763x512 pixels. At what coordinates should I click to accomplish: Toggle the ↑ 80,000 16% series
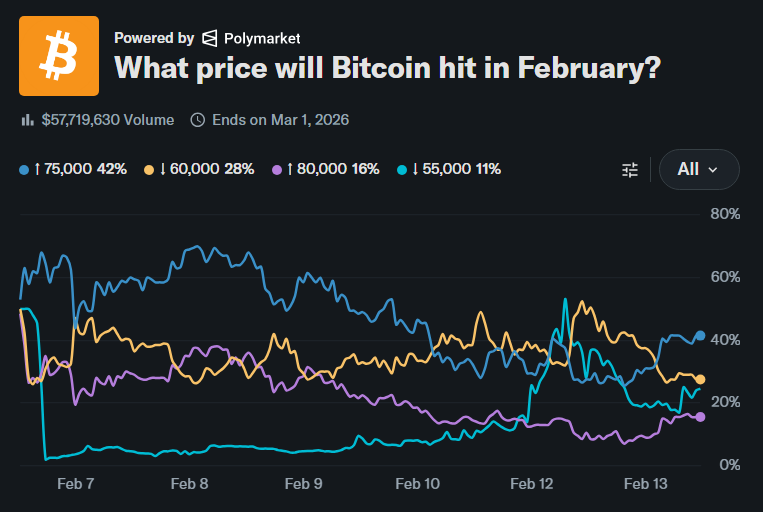tap(333, 170)
